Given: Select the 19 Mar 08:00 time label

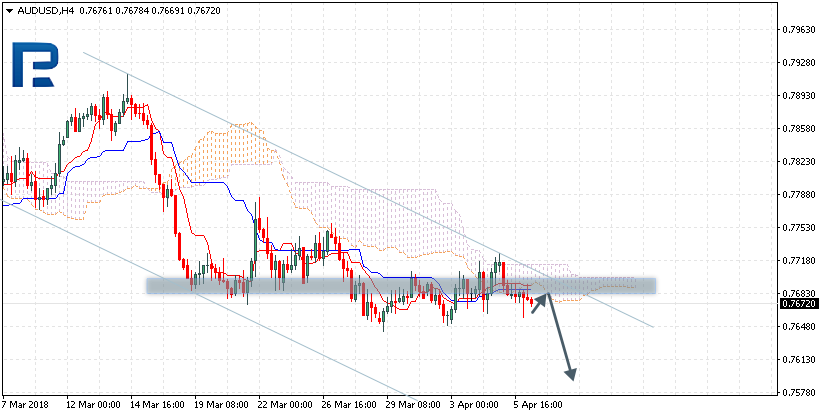Looking at the screenshot, I should (221, 406).
